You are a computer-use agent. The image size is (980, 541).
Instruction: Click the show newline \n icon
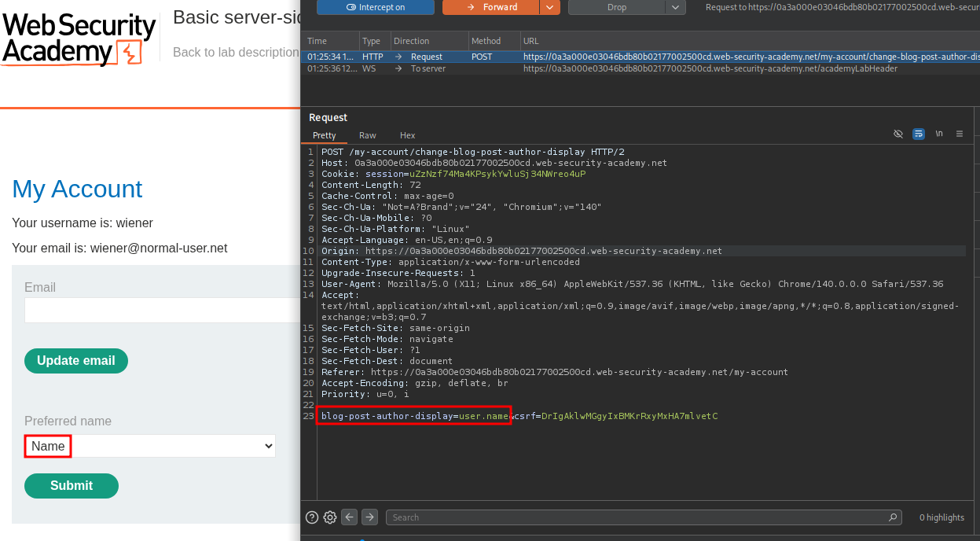pos(939,134)
